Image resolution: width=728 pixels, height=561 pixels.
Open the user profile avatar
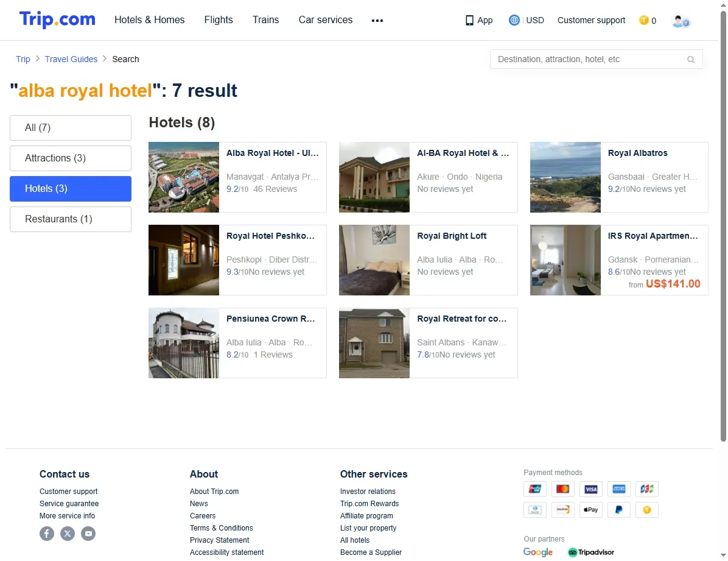tap(681, 21)
